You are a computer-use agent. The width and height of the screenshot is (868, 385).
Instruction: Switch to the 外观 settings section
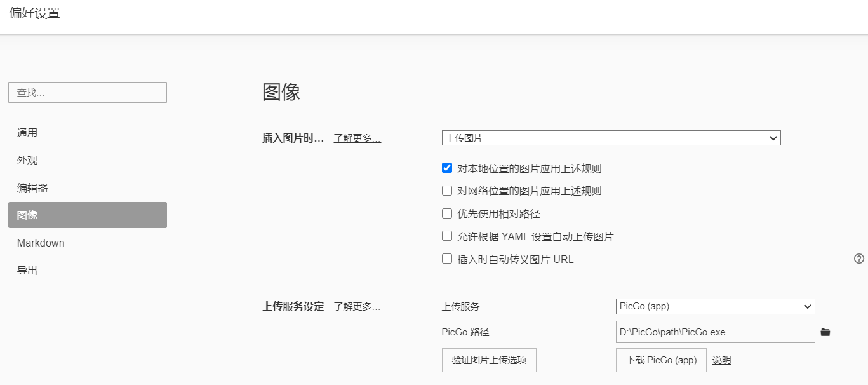tap(27, 160)
